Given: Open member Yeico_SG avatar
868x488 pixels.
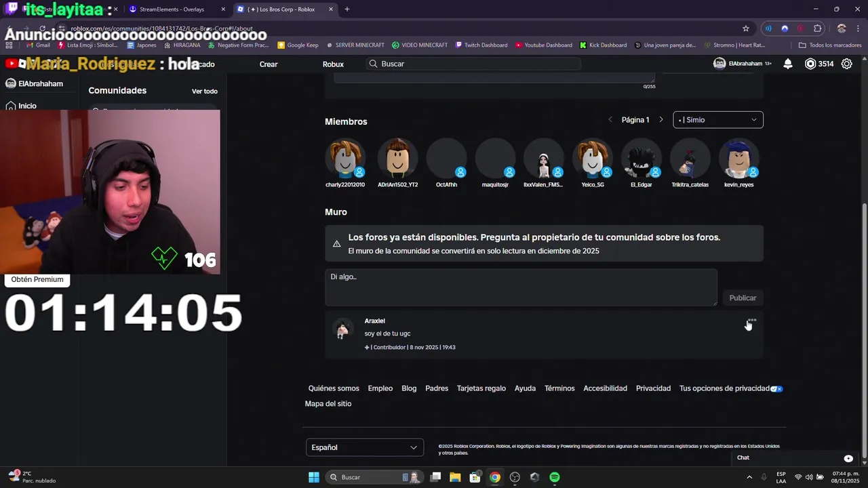Looking at the screenshot, I should pyautogui.click(x=593, y=159).
